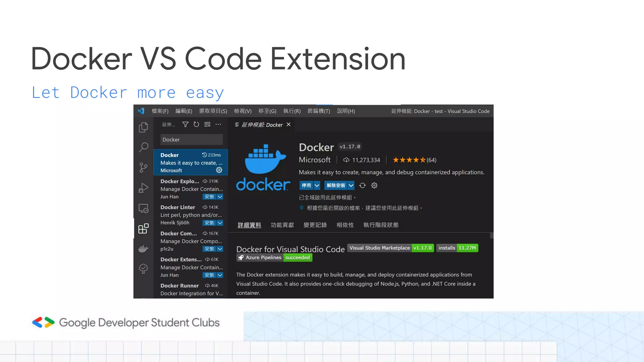Open the gear settings on Docker detail page

[374, 185]
